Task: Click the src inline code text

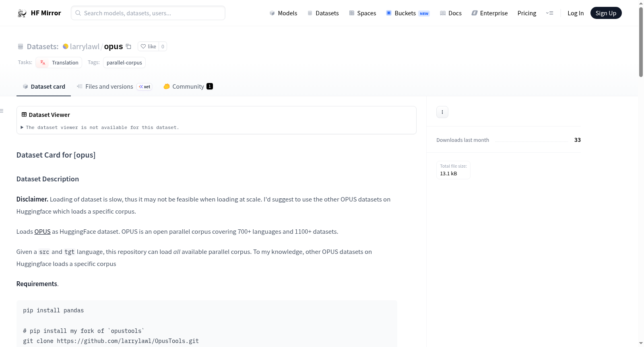Action: [44, 252]
